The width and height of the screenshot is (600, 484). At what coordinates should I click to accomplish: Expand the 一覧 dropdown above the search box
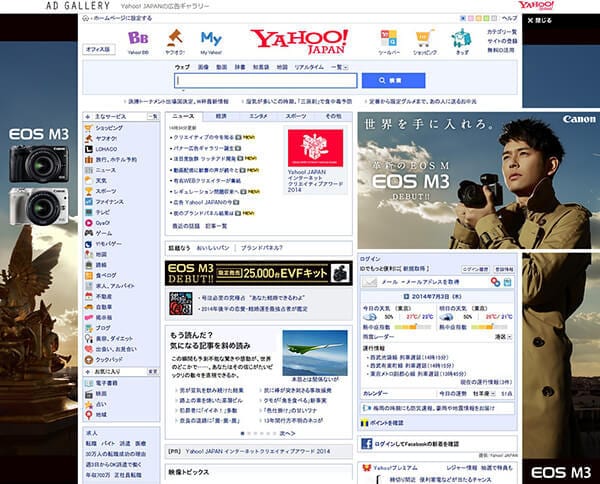tap(339, 67)
